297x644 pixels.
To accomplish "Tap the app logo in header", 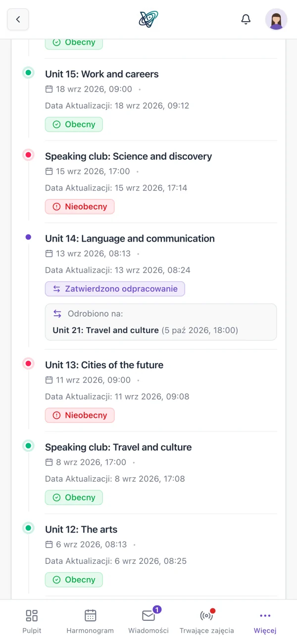I will [148, 19].
